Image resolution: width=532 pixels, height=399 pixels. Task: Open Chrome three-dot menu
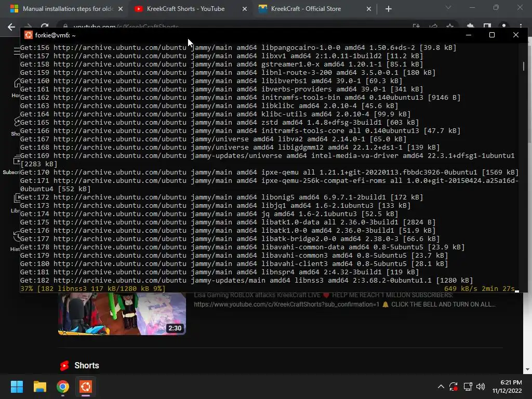point(521,26)
